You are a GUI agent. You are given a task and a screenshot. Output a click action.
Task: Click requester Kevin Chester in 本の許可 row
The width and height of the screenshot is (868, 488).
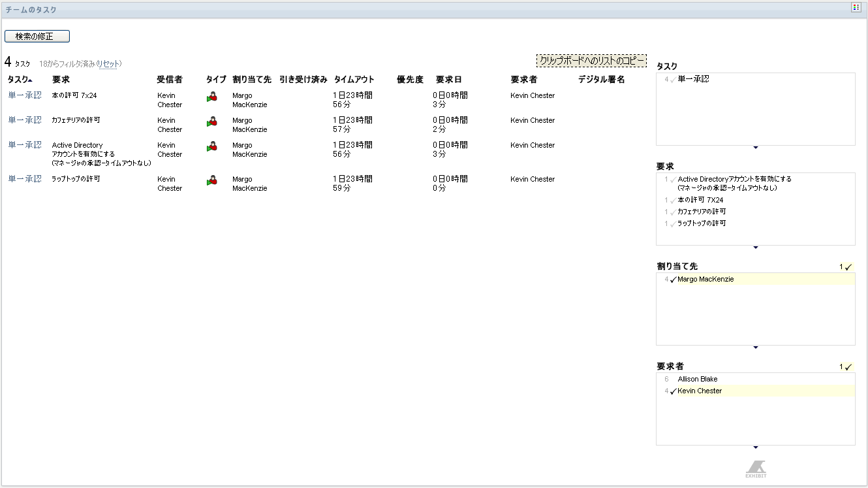[533, 95]
